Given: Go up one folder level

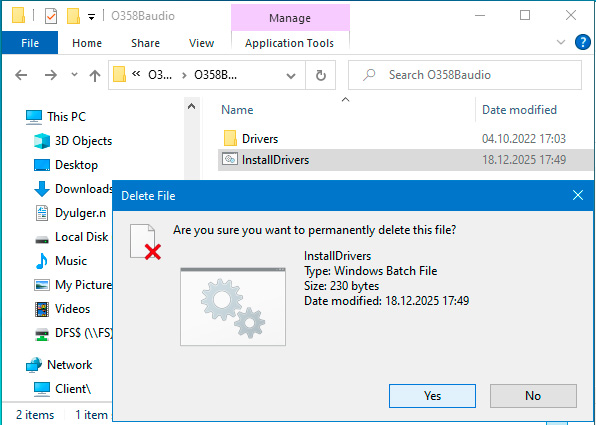Looking at the screenshot, I should click(x=95, y=75).
